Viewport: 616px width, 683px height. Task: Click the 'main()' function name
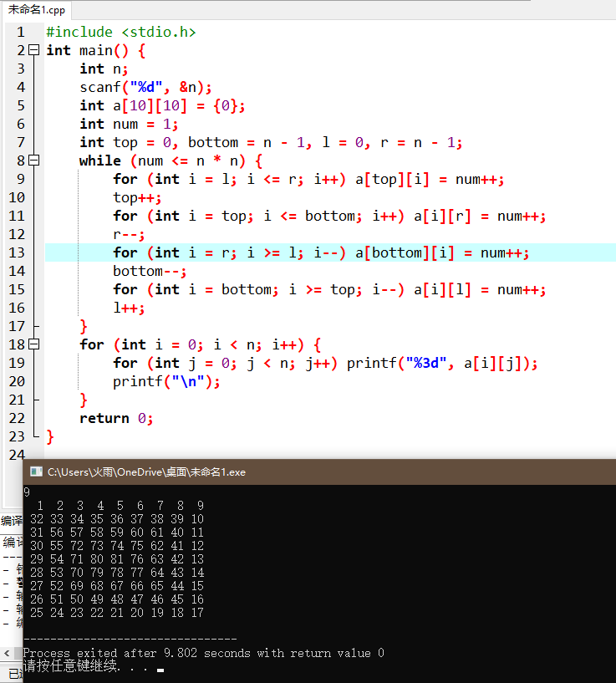coord(104,50)
